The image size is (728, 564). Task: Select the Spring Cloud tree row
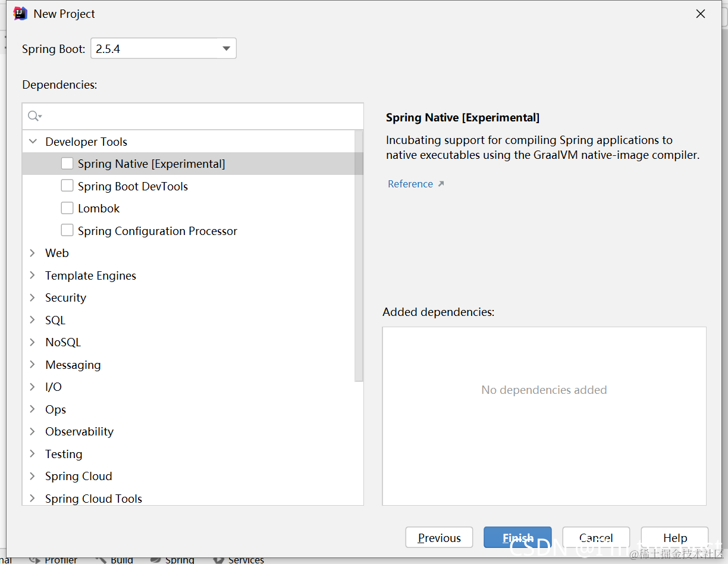189,476
